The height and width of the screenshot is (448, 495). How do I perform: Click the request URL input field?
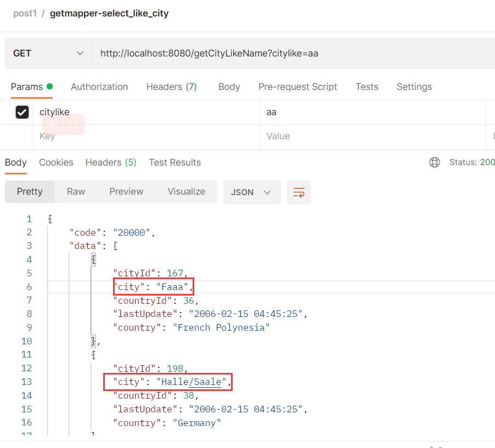point(291,54)
